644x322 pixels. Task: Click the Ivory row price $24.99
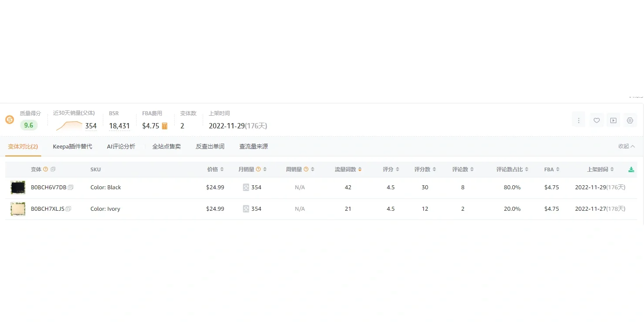click(215, 209)
